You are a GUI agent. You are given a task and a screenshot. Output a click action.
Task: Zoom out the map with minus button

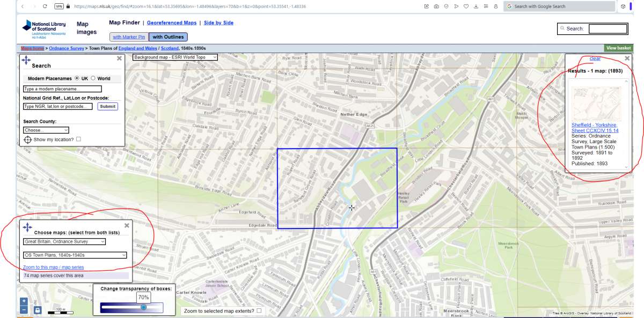click(x=24, y=309)
